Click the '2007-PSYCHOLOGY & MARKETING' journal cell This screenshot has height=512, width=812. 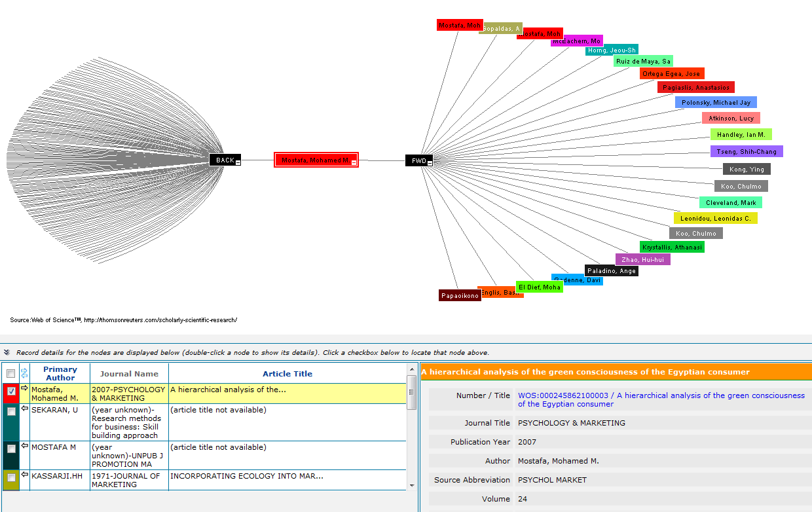(x=129, y=393)
